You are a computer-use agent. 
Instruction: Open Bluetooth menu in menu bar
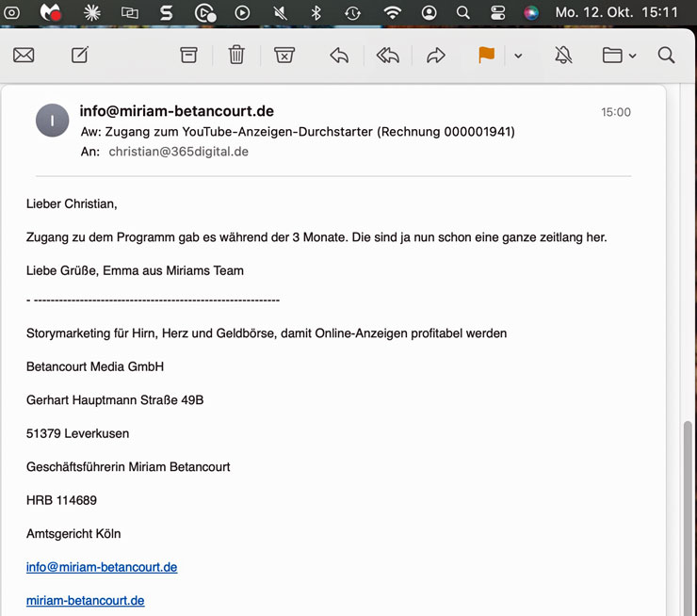click(316, 13)
